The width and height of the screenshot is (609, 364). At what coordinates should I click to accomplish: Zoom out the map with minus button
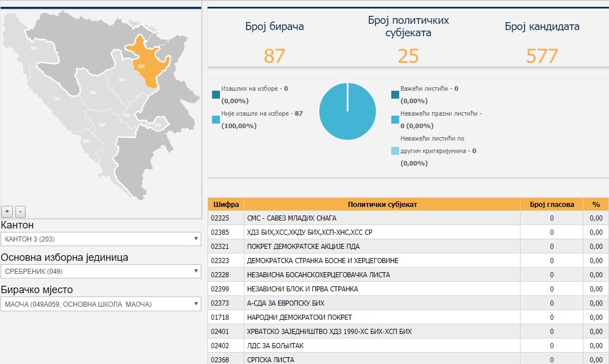pos(20,211)
